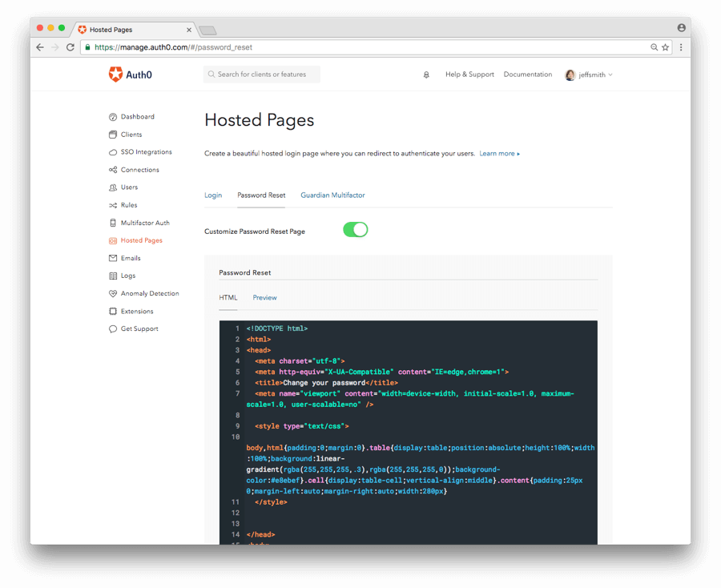Switch to the Login tab
The width and height of the screenshot is (721, 588).
point(213,195)
